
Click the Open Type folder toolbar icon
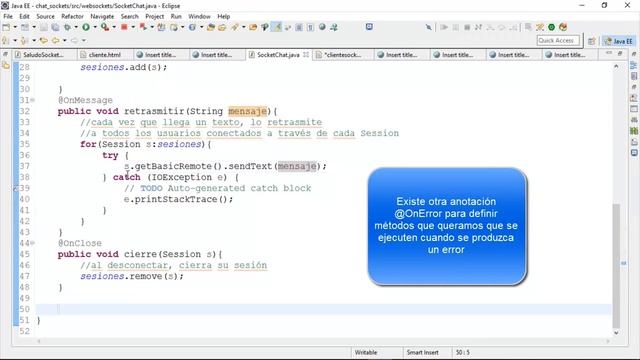pyautogui.click(x=211, y=27)
